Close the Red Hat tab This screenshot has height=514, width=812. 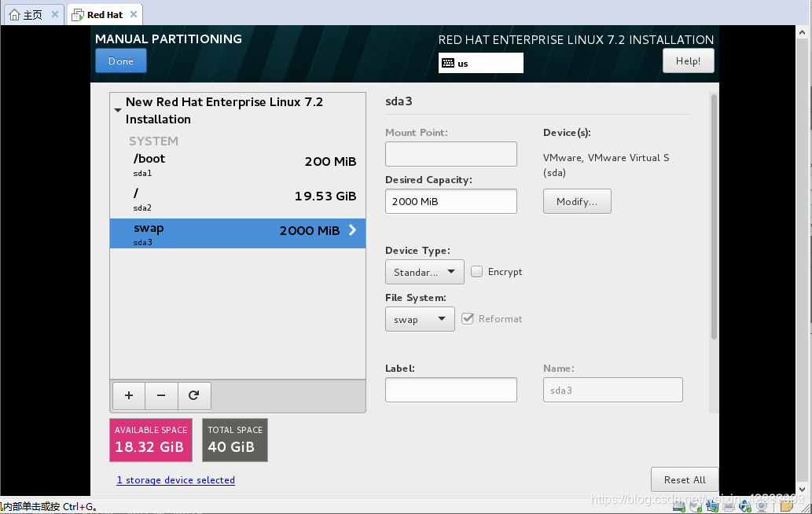134,14
